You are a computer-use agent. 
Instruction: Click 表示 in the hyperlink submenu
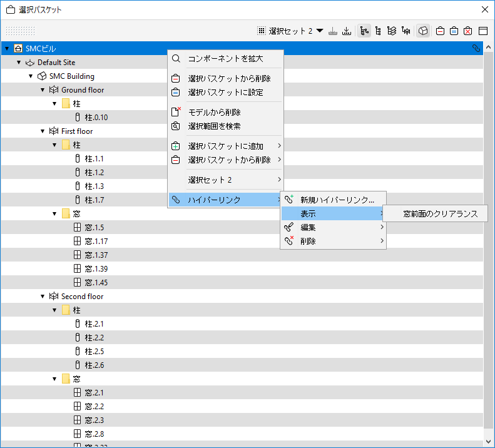click(333, 214)
